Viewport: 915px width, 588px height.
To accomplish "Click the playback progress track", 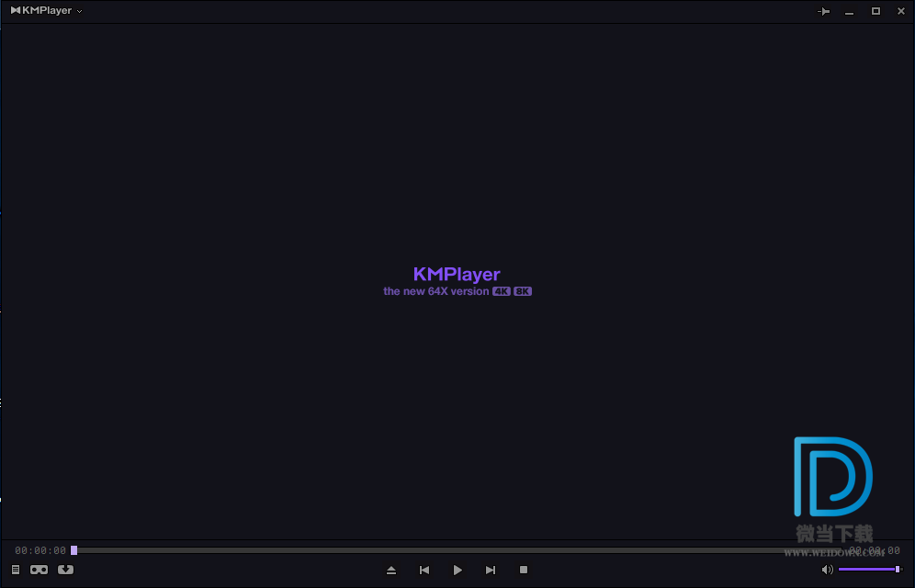I will [x=458, y=550].
